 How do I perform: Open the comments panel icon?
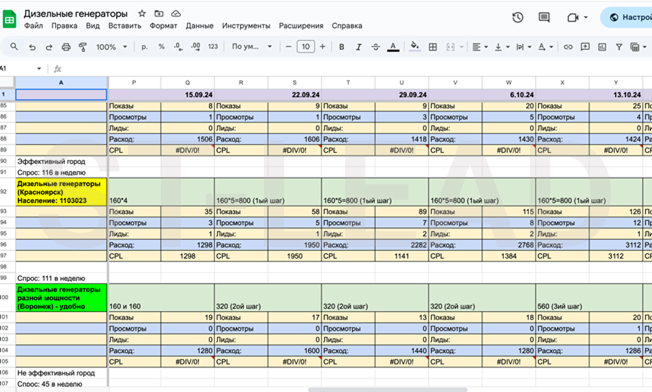tap(544, 17)
